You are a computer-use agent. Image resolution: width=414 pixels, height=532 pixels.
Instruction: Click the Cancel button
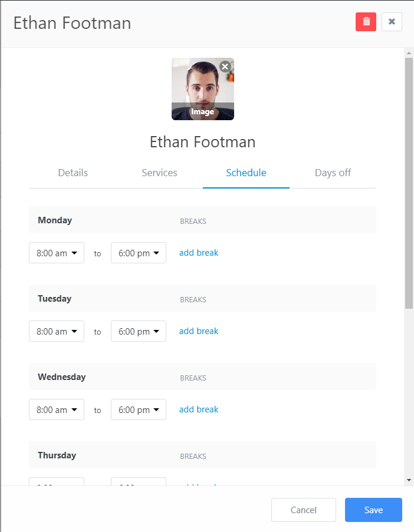pyautogui.click(x=304, y=510)
